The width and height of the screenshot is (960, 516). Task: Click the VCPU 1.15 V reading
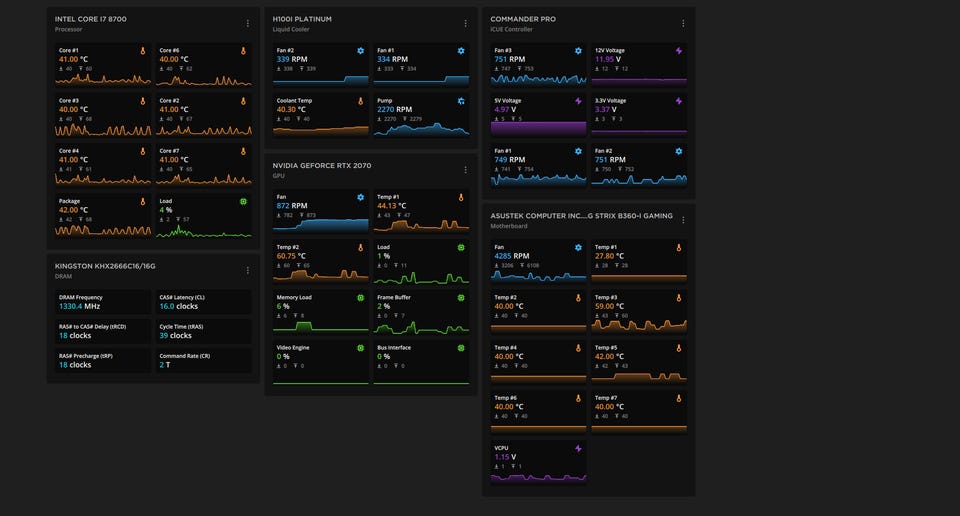(x=505, y=457)
